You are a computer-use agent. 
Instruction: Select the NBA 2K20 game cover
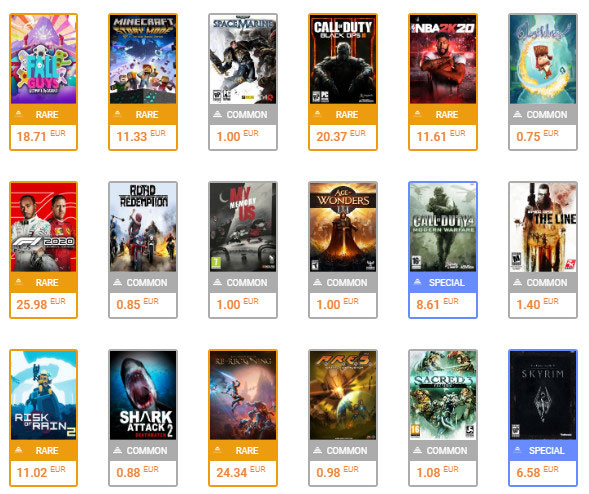tap(443, 59)
